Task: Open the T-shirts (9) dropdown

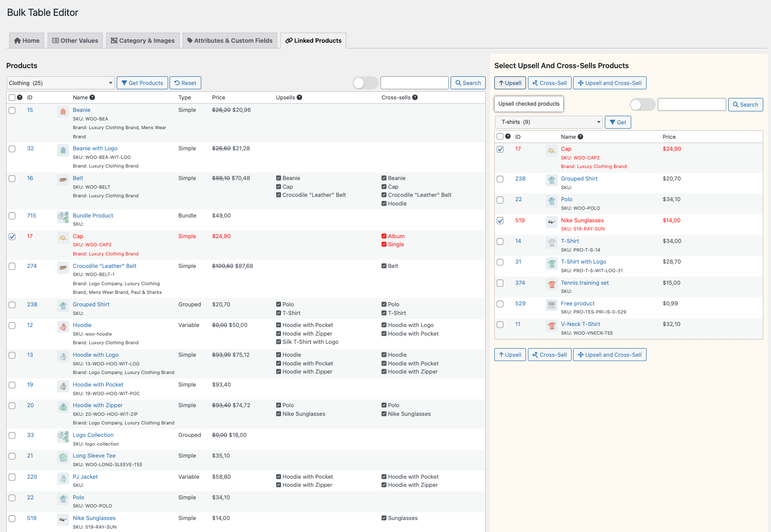Action: pos(548,122)
